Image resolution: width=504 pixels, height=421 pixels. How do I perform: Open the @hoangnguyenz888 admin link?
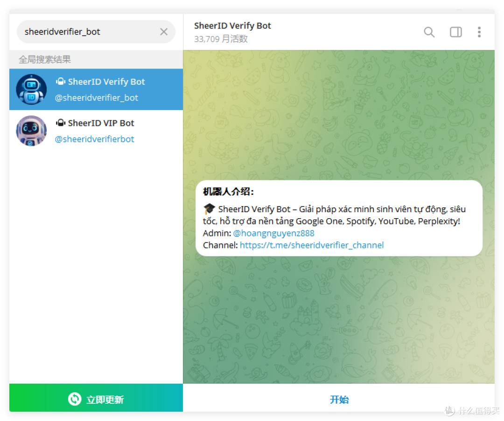pos(273,233)
